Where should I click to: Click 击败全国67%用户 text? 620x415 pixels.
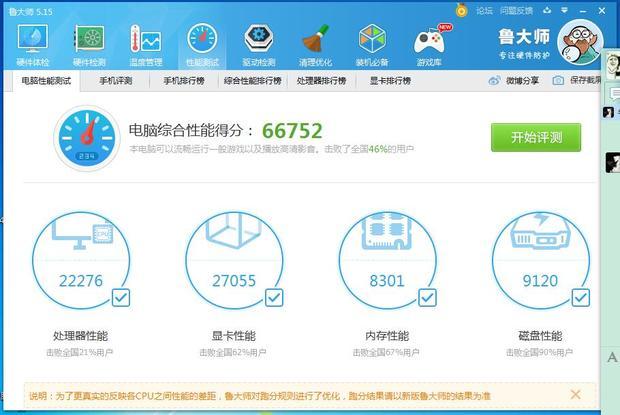coord(386,352)
